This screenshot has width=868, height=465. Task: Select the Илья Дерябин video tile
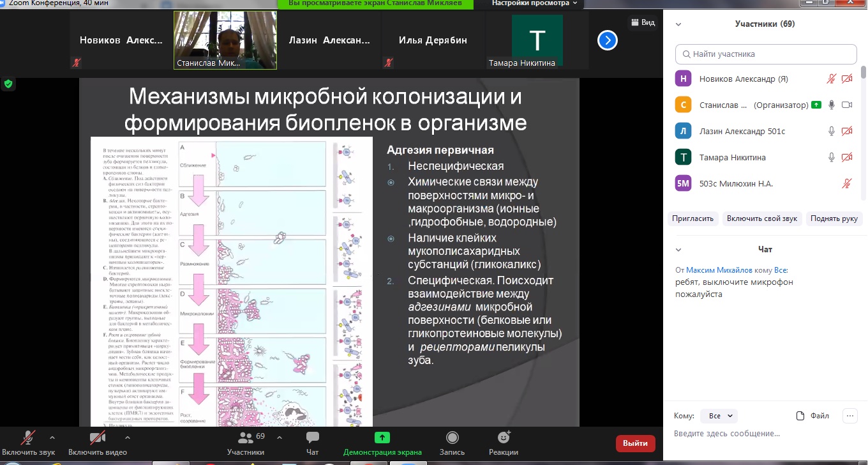(433, 40)
